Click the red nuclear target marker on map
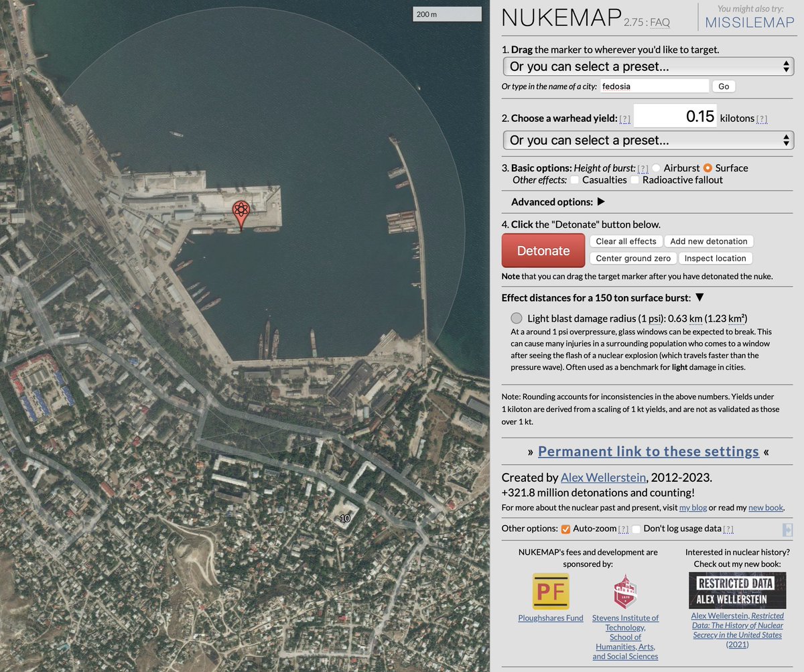Screen dimensions: 804x672 pos(241,214)
